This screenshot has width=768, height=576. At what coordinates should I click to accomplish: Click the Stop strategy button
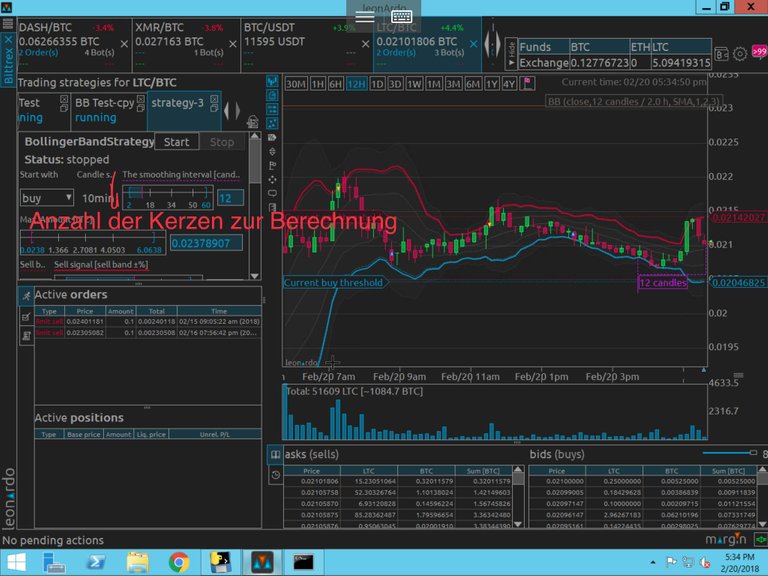(222, 142)
